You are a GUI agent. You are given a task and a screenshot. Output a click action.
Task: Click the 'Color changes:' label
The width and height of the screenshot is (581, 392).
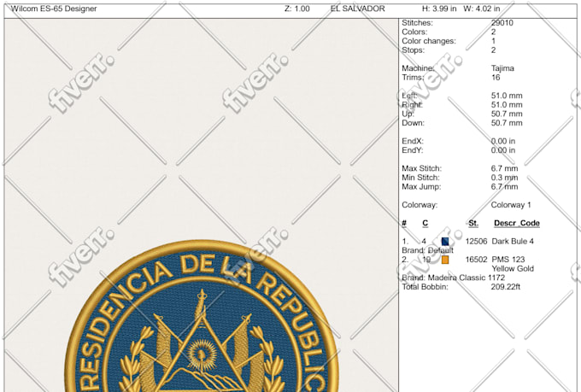429,41
